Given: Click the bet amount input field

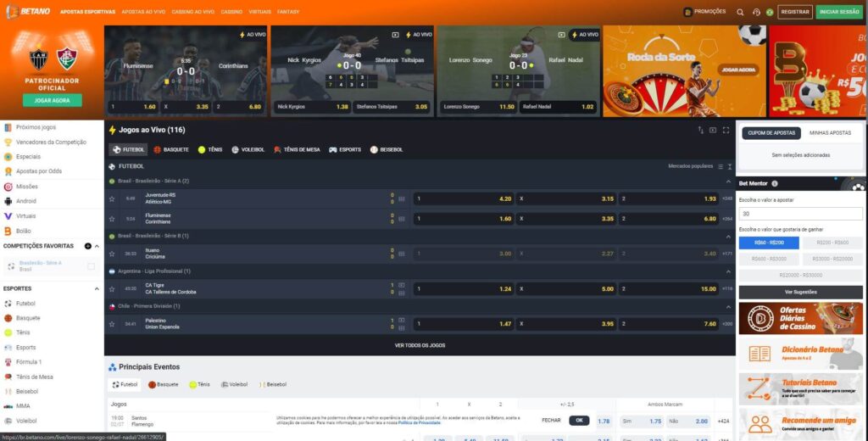Looking at the screenshot, I should pyautogui.click(x=800, y=214).
